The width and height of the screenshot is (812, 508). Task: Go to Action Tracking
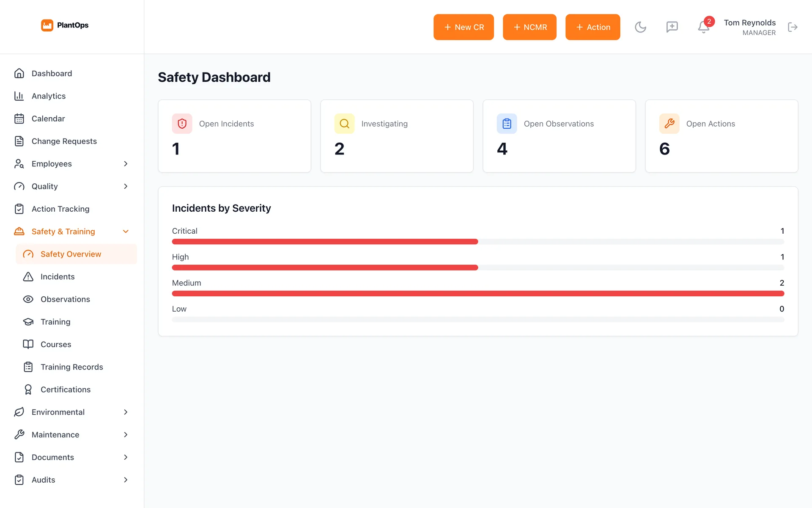(x=72, y=209)
